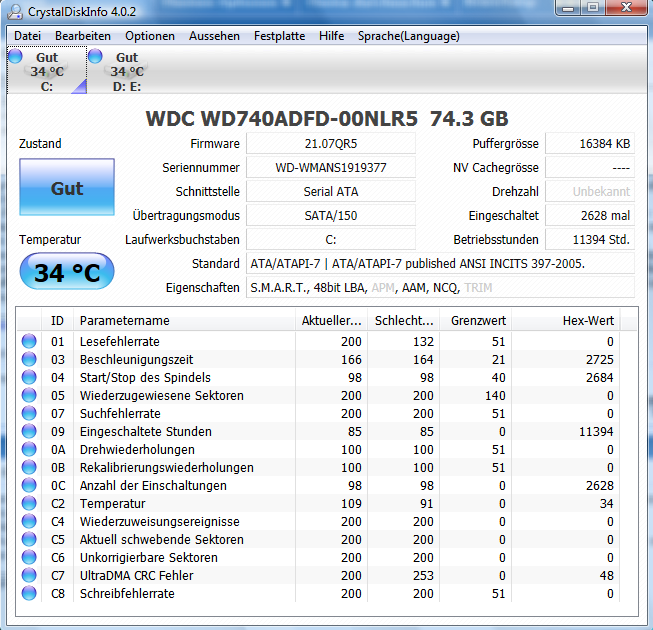This screenshot has height=630, width=653.
Task: Click the ID column header
Action: 57,321
